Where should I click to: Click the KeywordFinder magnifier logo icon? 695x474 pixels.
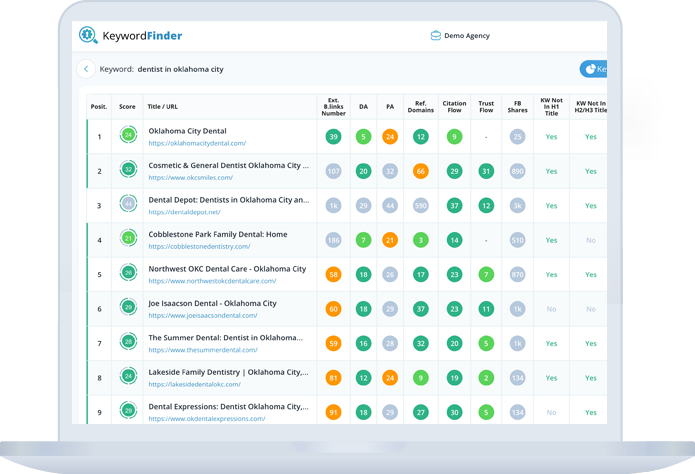[88, 36]
